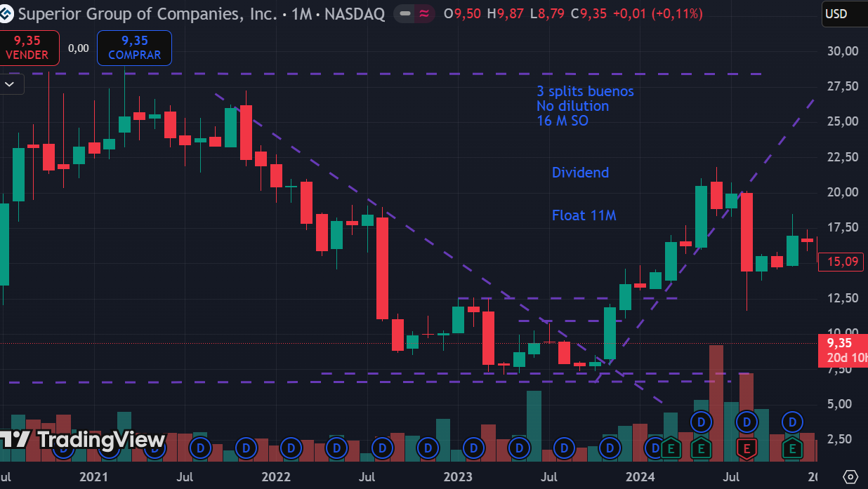Click the Superior Group symbol logo icon
868x489 pixels.
coord(8,13)
